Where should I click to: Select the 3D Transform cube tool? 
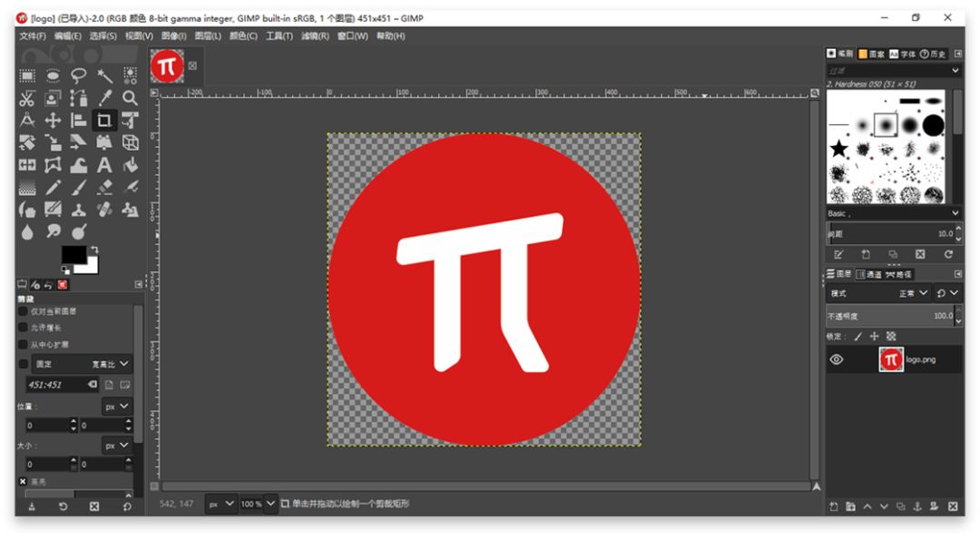pyautogui.click(x=130, y=142)
